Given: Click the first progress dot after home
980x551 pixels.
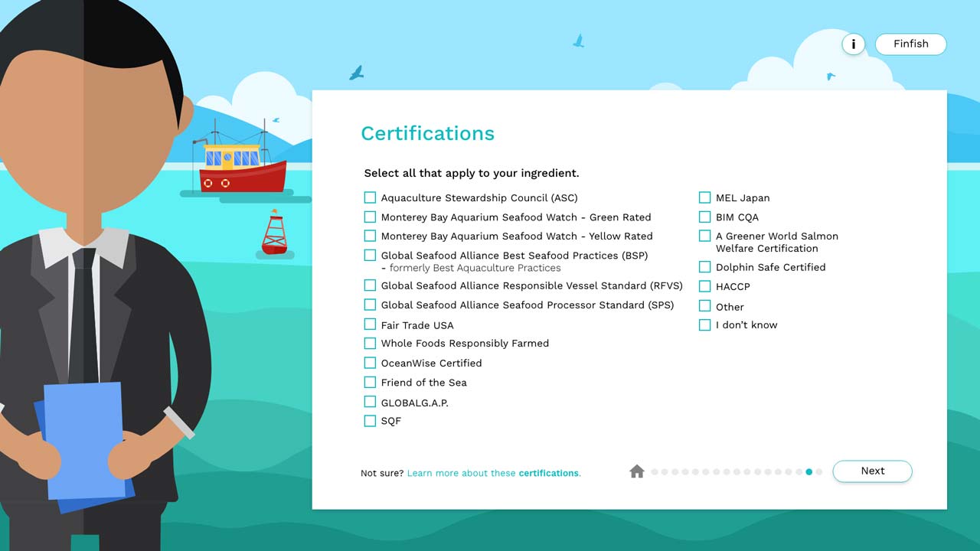Looking at the screenshot, I should click(x=655, y=472).
